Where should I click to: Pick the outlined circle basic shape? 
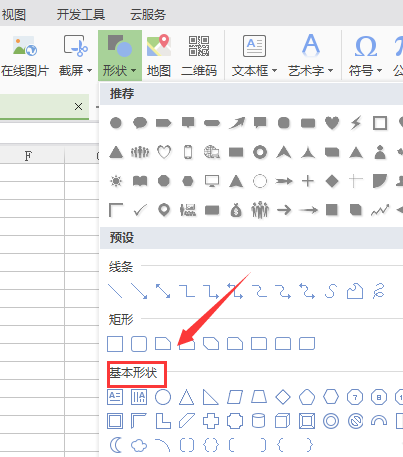(x=163, y=397)
